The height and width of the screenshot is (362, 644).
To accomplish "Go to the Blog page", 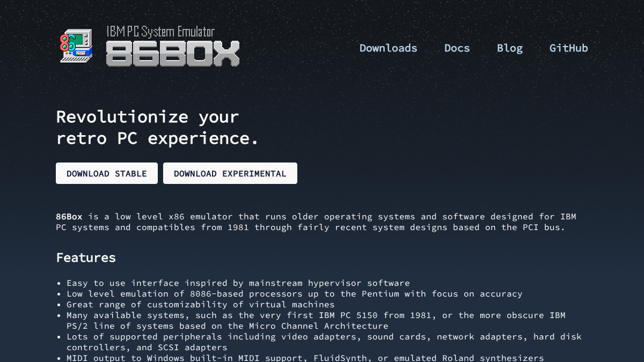I will pos(509,48).
